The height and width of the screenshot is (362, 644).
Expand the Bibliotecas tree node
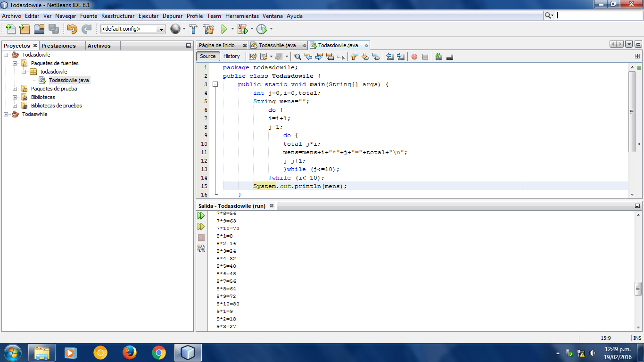click(15, 97)
